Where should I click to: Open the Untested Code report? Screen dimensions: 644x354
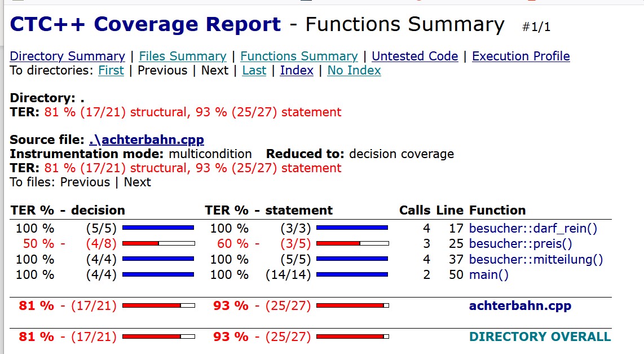coord(414,56)
